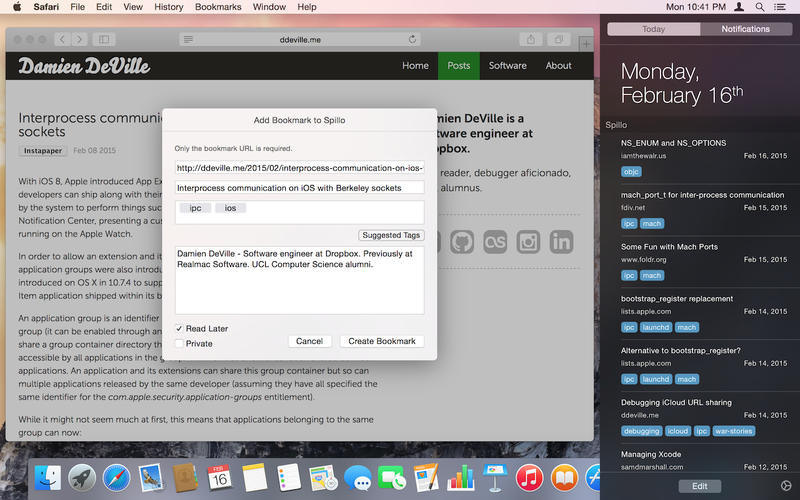This screenshot has height=500, width=800.
Task: Focus the bookmark URL field
Action: [299, 168]
